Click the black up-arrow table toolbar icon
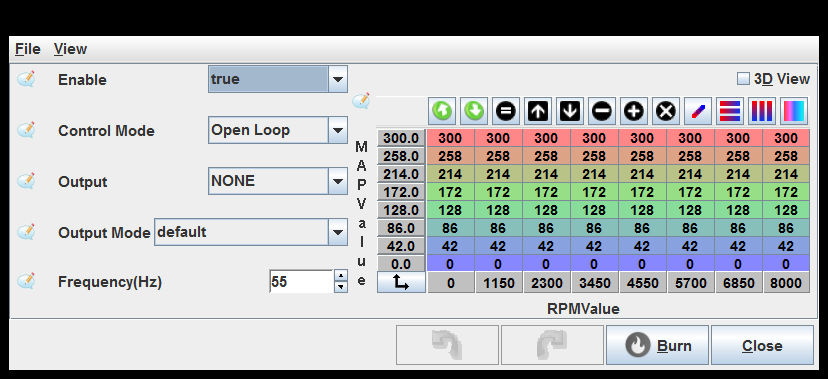Image resolution: width=828 pixels, height=379 pixels. point(538,111)
